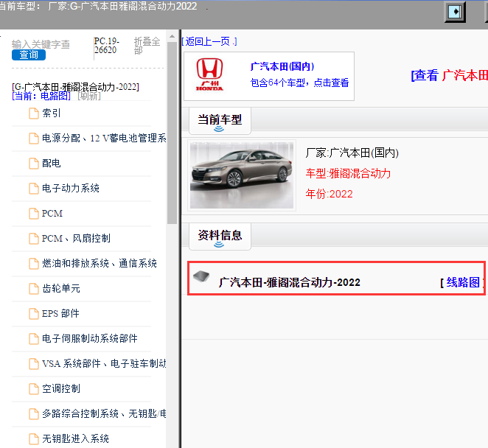This screenshot has height=448, width=488.
Task: Open the 广汽本田(国内) brand link
Action: pos(282,66)
